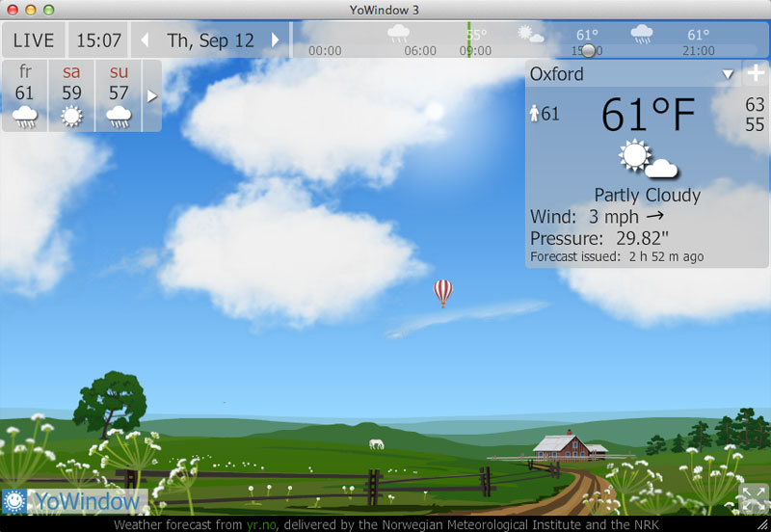Screen dimensions: 771x532
Task: Click the 61°F current temperature
Action: [648, 114]
